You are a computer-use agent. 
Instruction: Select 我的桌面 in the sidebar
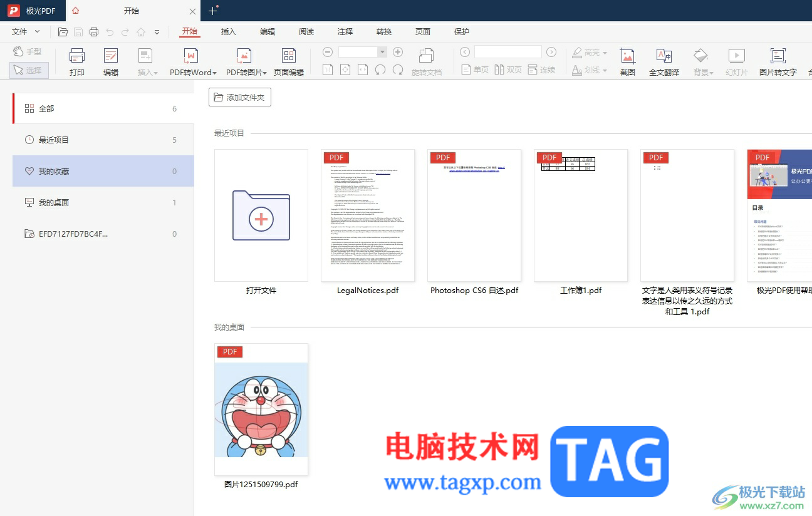(103, 202)
